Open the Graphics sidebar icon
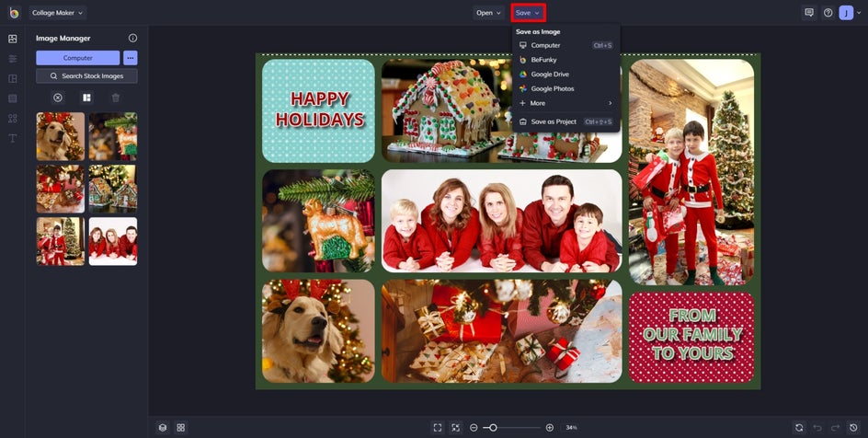Screen dimensions: 868x438 click(x=13, y=119)
